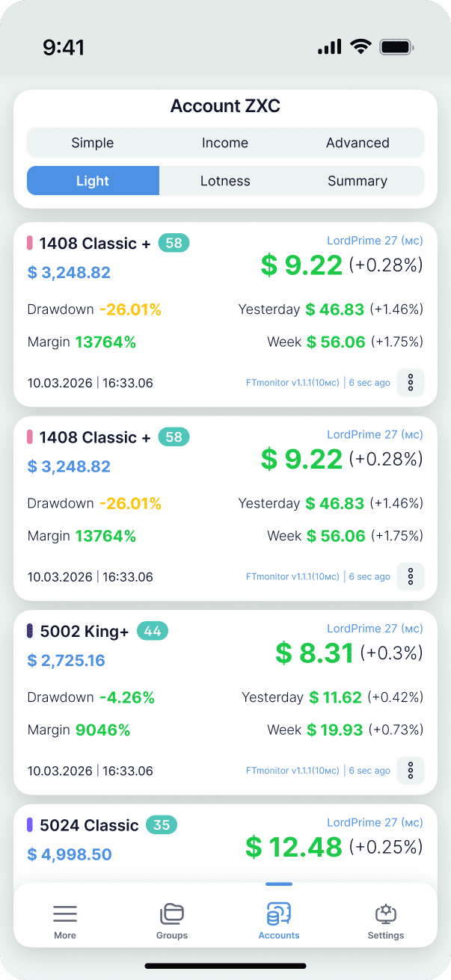Open three-dot options menu on 5002 King+ card
This screenshot has width=451, height=980.
(411, 770)
